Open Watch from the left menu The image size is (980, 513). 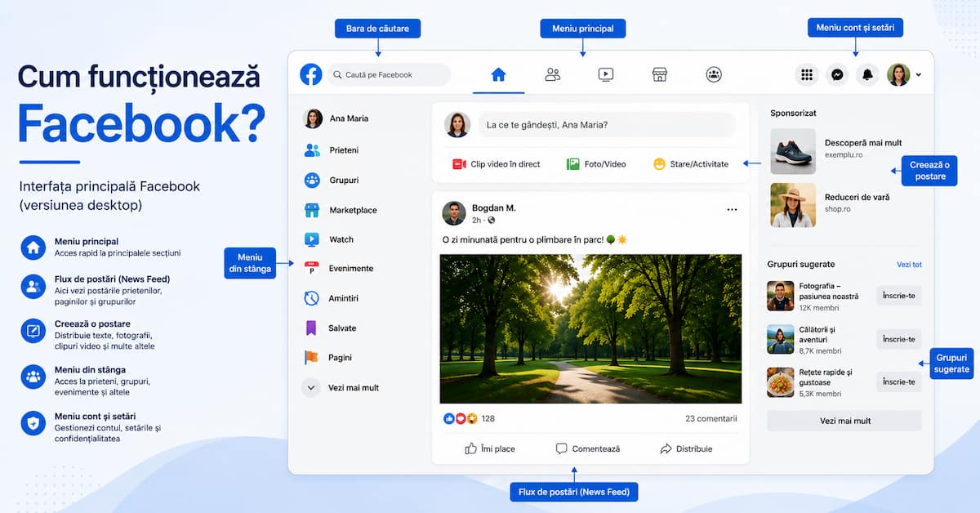pyautogui.click(x=328, y=239)
